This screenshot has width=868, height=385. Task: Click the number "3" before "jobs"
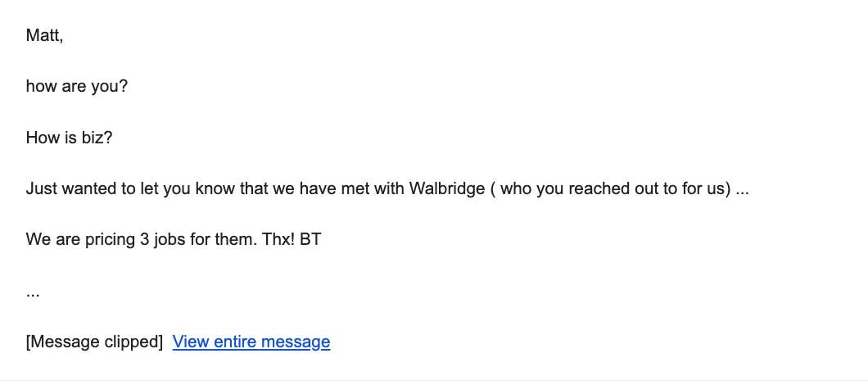(144, 240)
